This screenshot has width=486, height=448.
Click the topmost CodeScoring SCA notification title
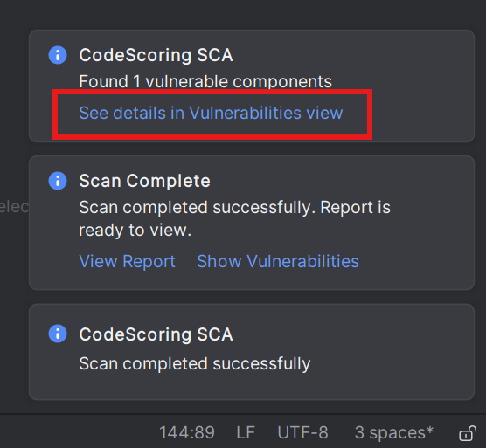(x=156, y=55)
